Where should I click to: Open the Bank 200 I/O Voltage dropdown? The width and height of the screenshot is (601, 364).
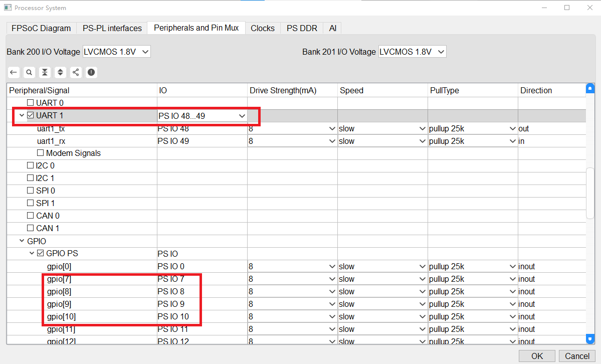[x=116, y=52]
